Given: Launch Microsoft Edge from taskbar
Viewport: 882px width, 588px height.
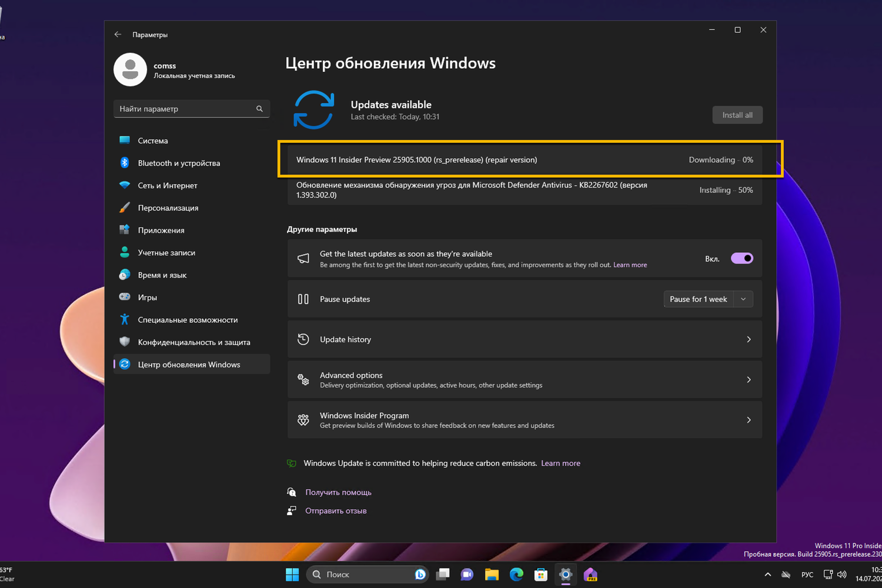Looking at the screenshot, I should 516,574.
